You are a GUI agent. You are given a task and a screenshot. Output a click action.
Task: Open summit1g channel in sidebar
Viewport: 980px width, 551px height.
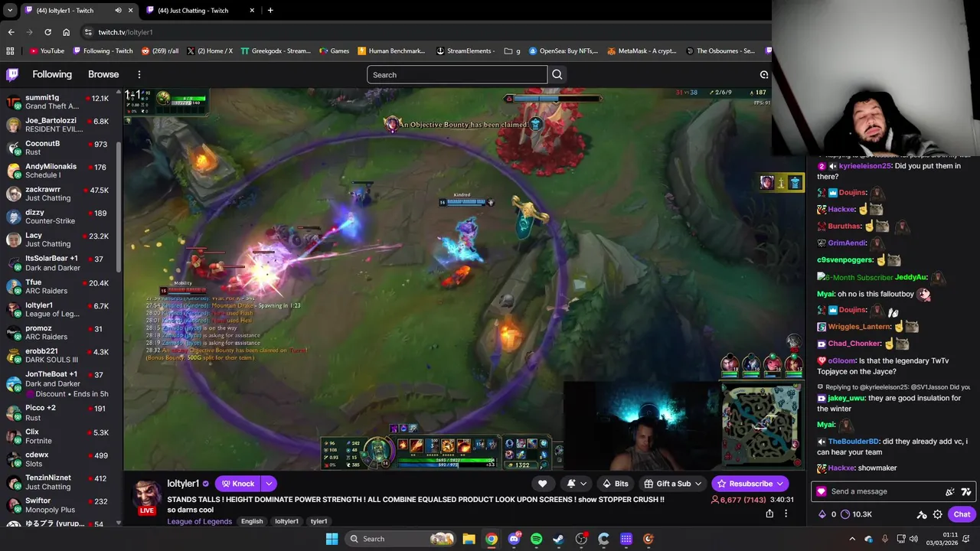[x=61, y=102]
